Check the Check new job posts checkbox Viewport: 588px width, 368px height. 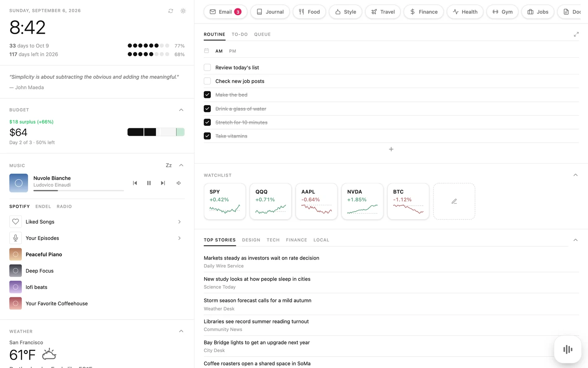point(207,81)
